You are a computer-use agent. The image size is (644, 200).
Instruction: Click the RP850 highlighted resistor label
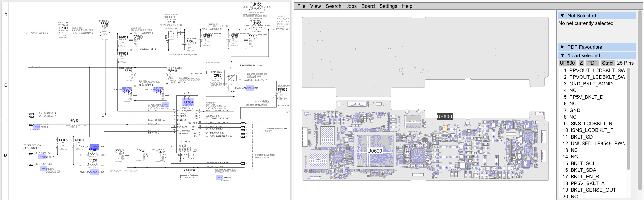(93, 150)
